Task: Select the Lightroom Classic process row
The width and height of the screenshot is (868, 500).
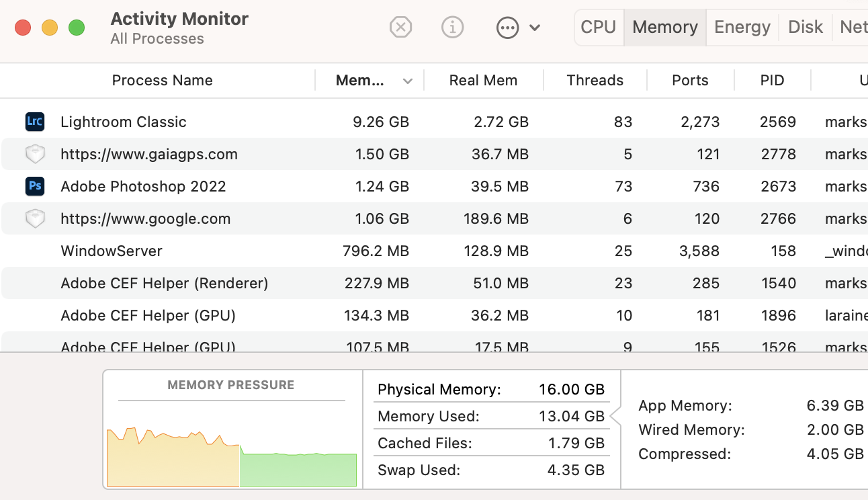Action: coord(435,122)
